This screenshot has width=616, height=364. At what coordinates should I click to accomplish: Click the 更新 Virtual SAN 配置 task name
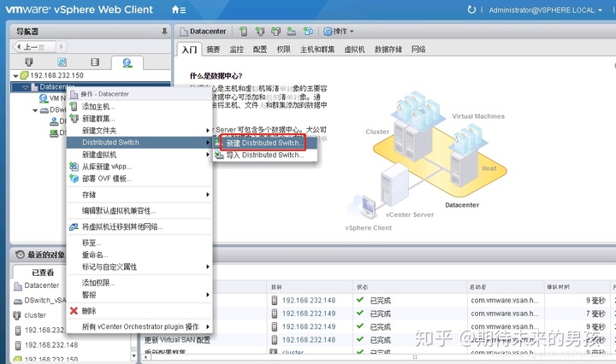[177, 340]
